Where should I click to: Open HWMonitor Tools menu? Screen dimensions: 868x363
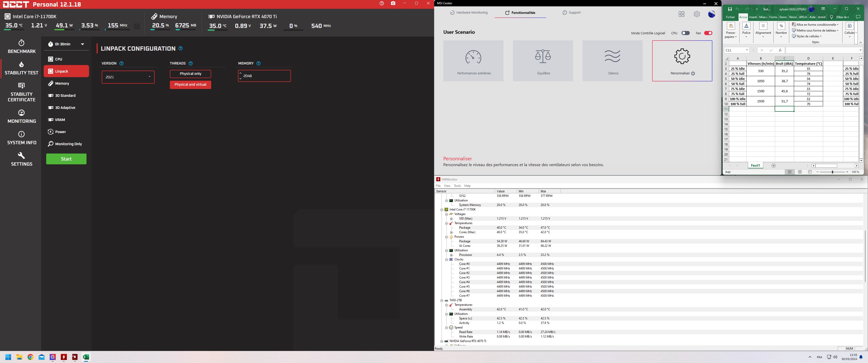(x=457, y=186)
